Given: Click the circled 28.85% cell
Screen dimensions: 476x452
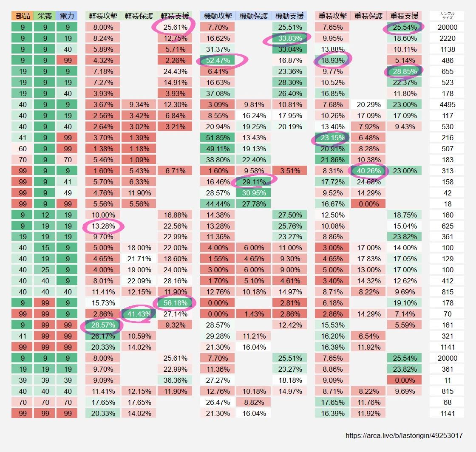Looking at the screenshot, I should point(405,71).
